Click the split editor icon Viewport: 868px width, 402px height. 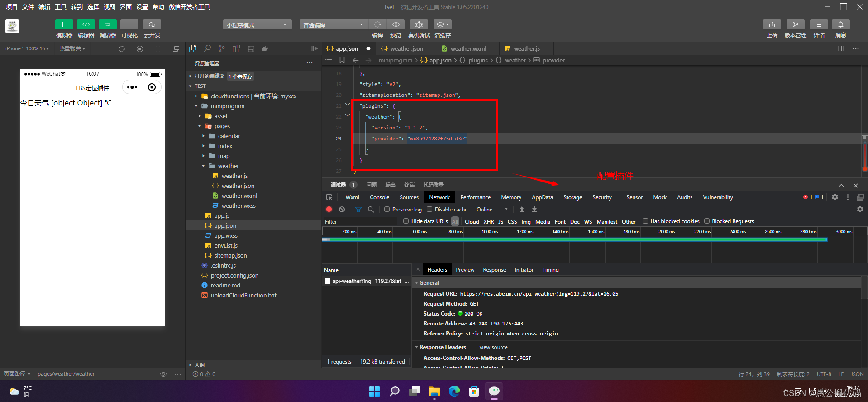coord(841,48)
